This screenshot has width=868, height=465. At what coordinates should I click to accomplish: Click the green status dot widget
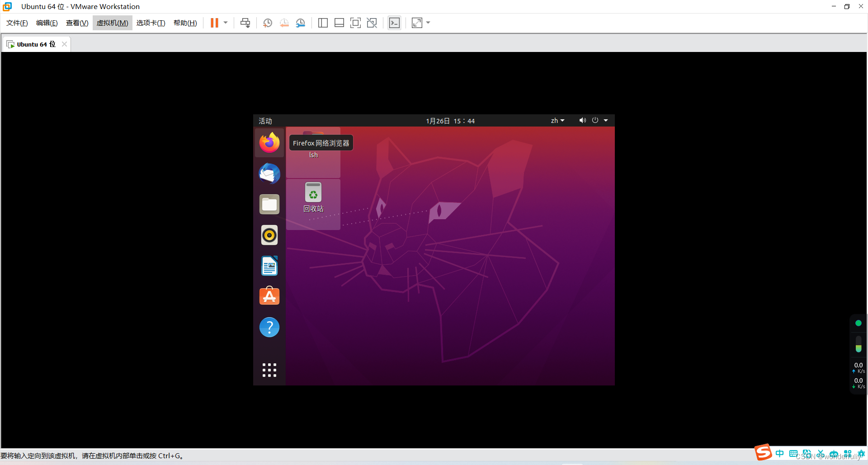859,323
